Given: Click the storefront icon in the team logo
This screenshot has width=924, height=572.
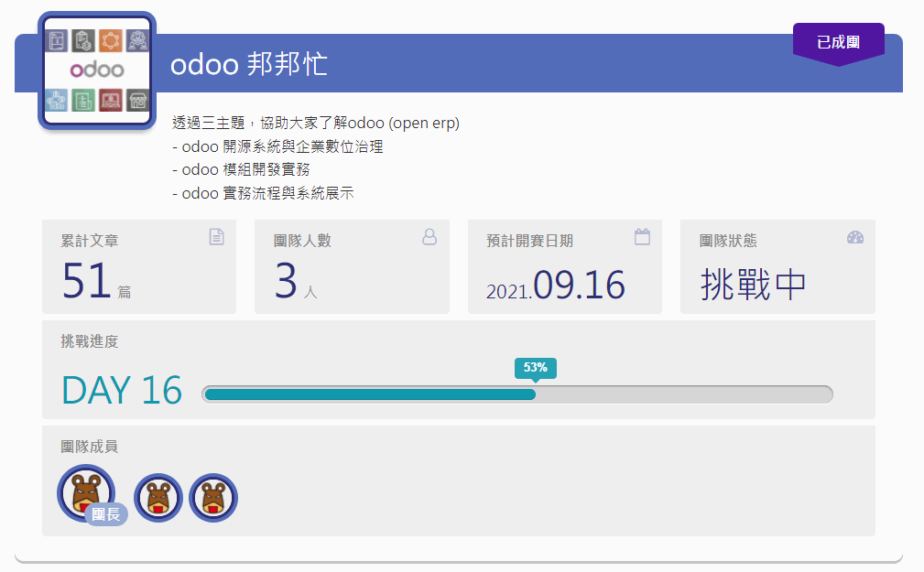Looking at the screenshot, I should coord(137,101).
